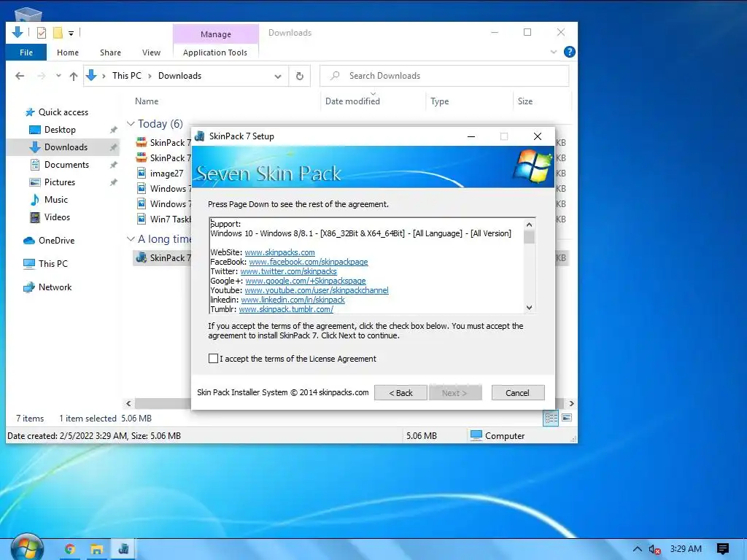Switch to details view icon
This screenshot has width=747, height=560.
[x=551, y=418]
